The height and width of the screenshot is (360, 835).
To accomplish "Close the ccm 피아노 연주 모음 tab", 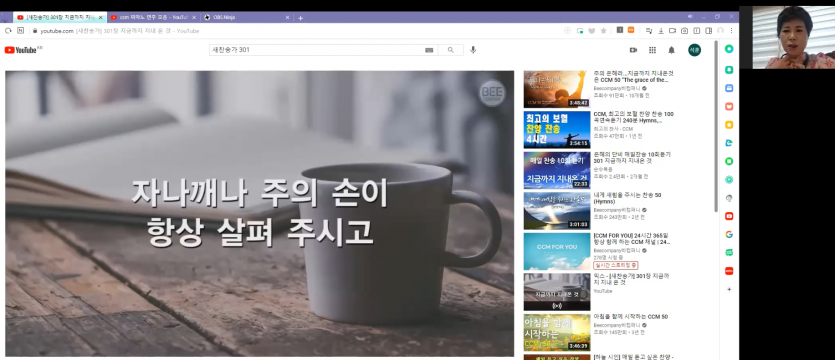I will [194, 18].
